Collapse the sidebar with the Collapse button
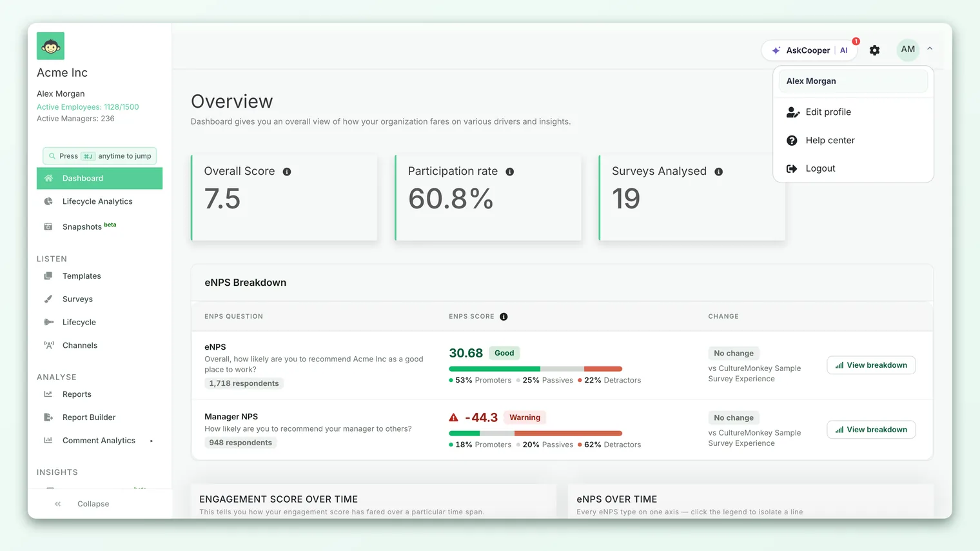Viewport: 980px width, 551px height. (93, 504)
